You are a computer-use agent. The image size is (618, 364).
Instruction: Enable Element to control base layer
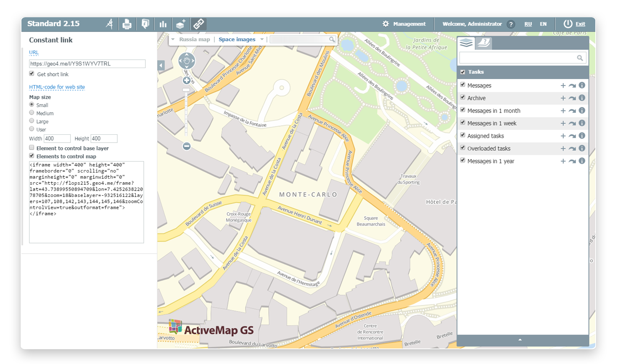point(32,148)
